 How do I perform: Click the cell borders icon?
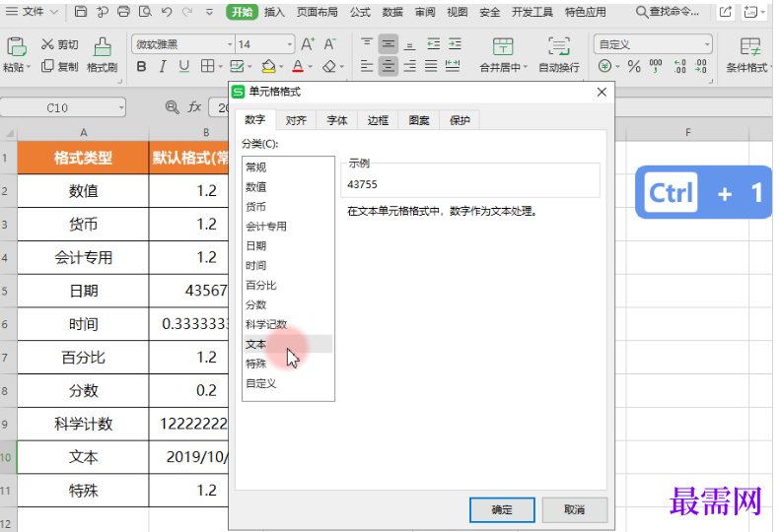click(x=207, y=66)
